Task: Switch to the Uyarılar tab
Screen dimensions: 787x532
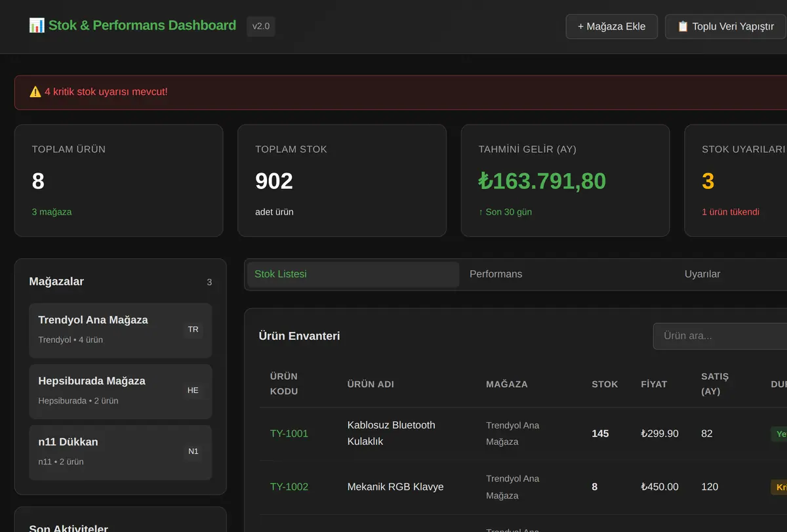Action: pyautogui.click(x=702, y=274)
